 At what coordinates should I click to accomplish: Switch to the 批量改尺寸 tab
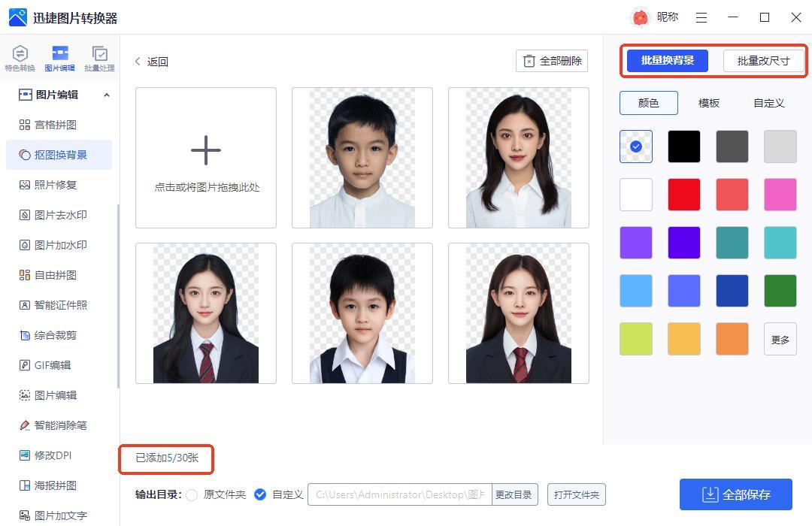coord(763,61)
